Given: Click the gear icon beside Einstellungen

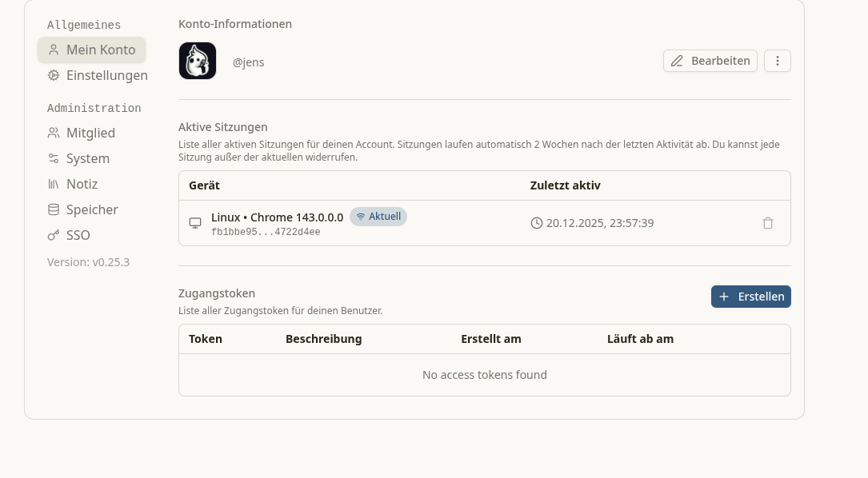Looking at the screenshot, I should pos(54,75).
